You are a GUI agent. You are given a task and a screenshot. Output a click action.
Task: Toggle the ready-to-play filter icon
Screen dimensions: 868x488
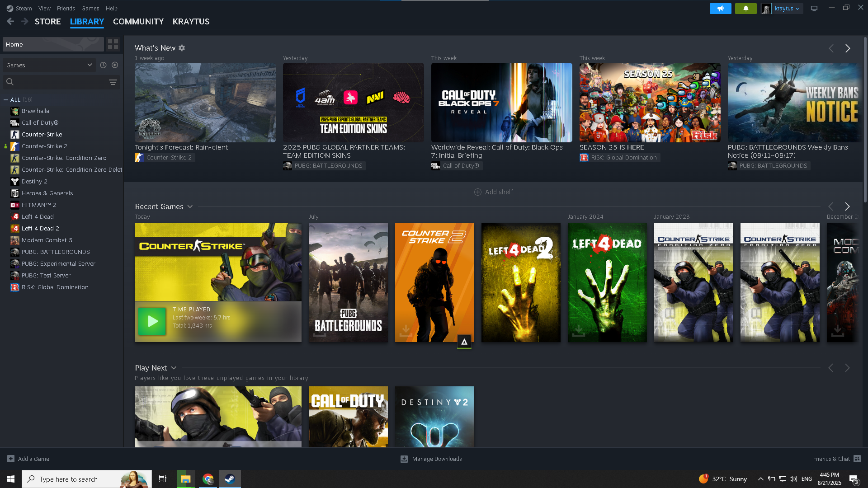point(115,65)
